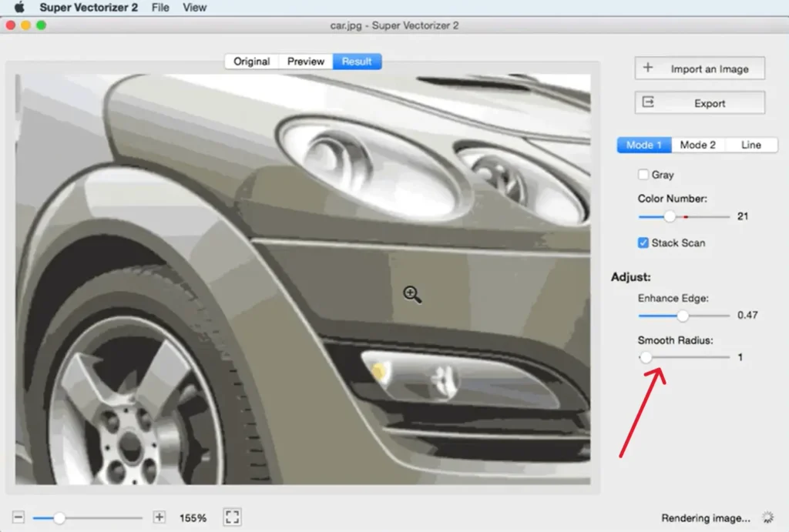This screenshot has height=532, width=789.
Task: Click the export arrow icon on the Export button
Action: 650,102
